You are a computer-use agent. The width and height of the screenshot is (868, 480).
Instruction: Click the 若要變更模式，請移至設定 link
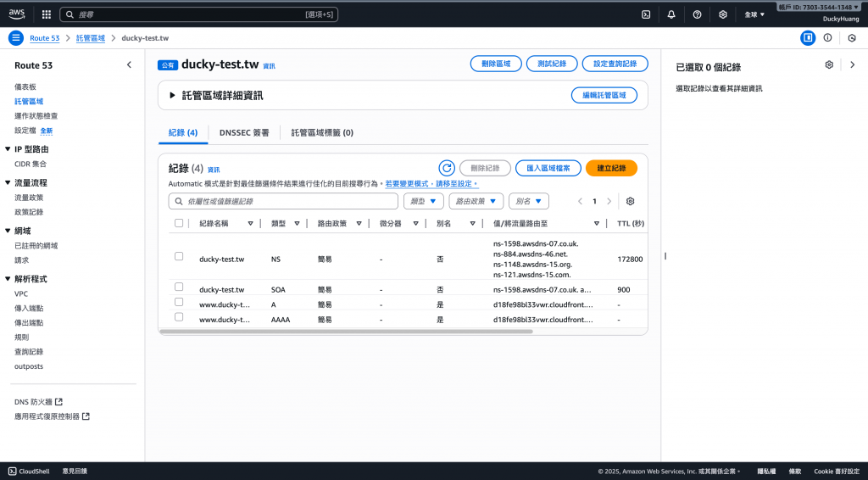click(x=431, y=183)
